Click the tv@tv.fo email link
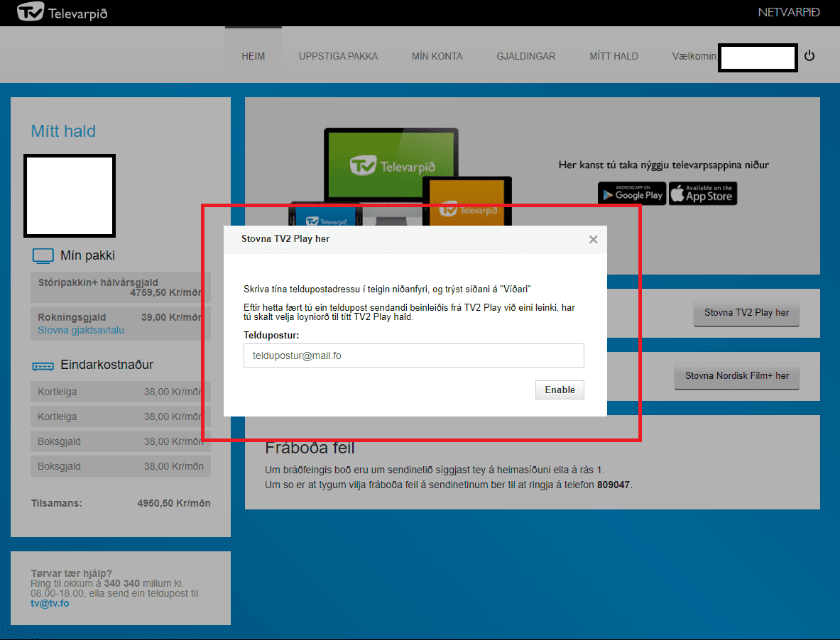Image resolution: width=840 pixels, height=640 pixels. (50, 603)
